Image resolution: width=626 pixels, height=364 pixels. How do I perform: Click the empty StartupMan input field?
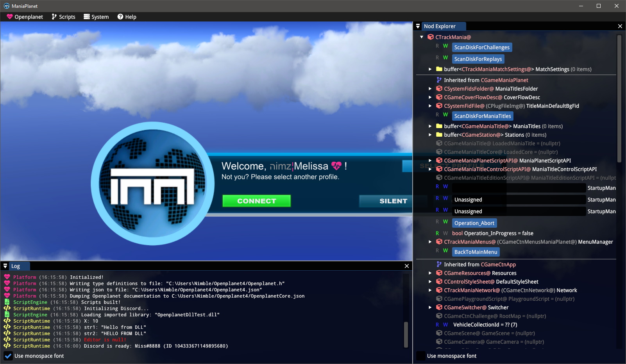519,188
